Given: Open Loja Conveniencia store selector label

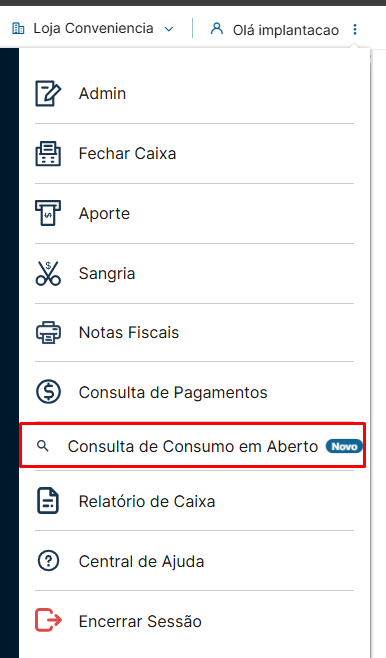Looking at the screenshot, I should click(93, 29).
